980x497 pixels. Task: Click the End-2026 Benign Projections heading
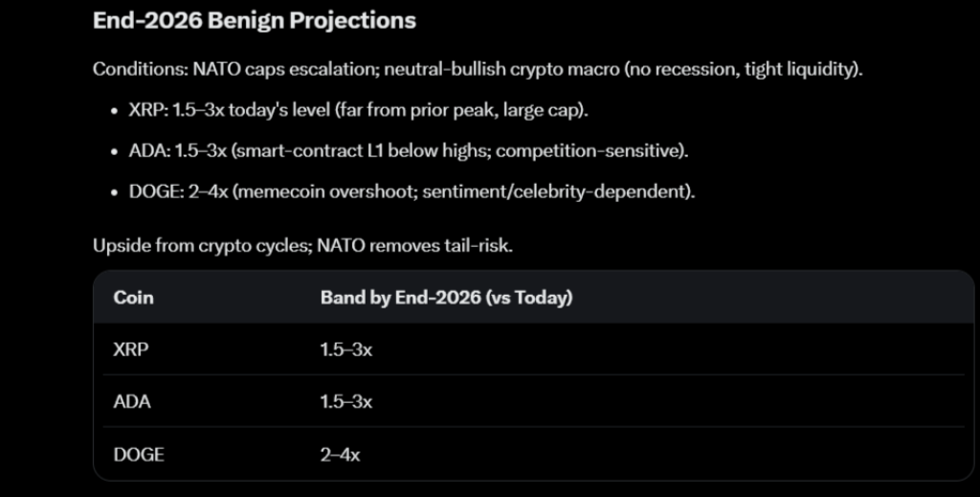click(x=254, y=20)
